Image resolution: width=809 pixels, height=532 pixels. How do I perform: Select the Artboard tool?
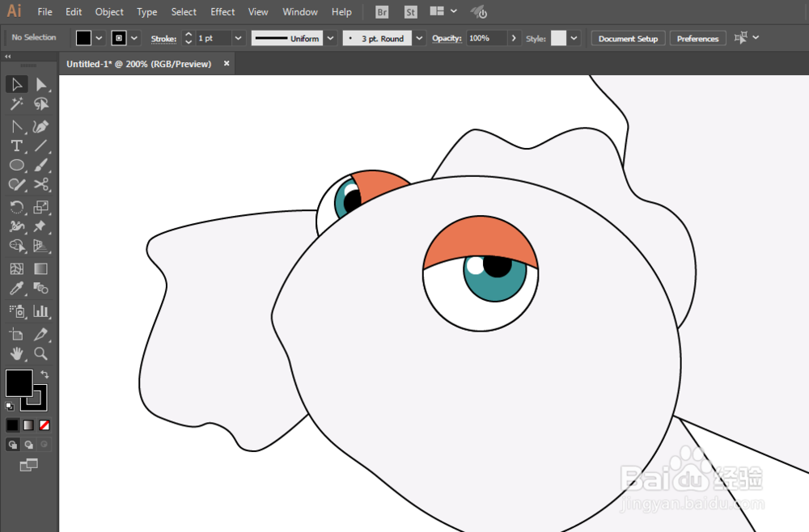point(16,335)
